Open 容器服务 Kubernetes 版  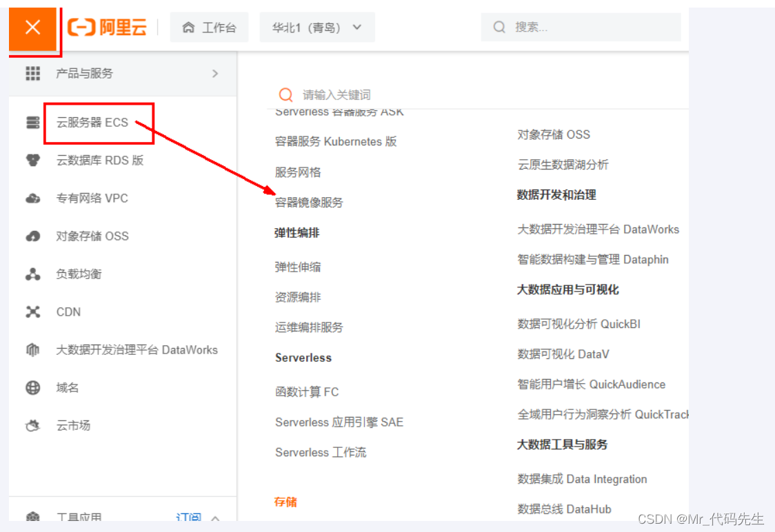click(336, 142)
